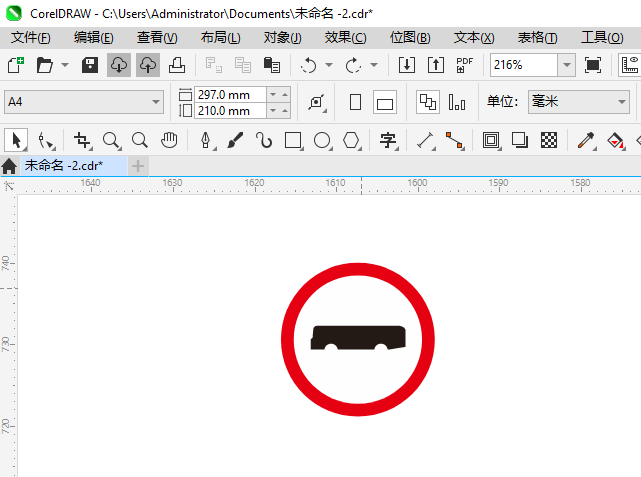Screen dimensions: 641x477
Task: Select Landscape page orientation
Action: [385, 102]
